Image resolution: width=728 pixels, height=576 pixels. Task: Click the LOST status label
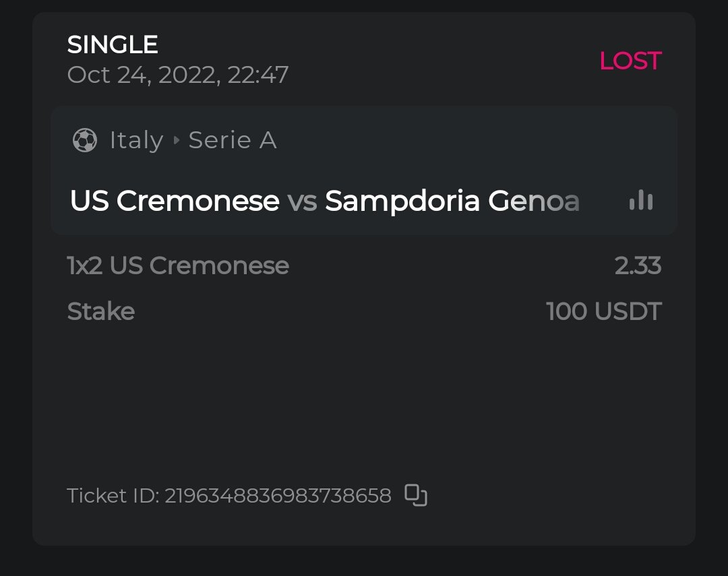point(630,61)
